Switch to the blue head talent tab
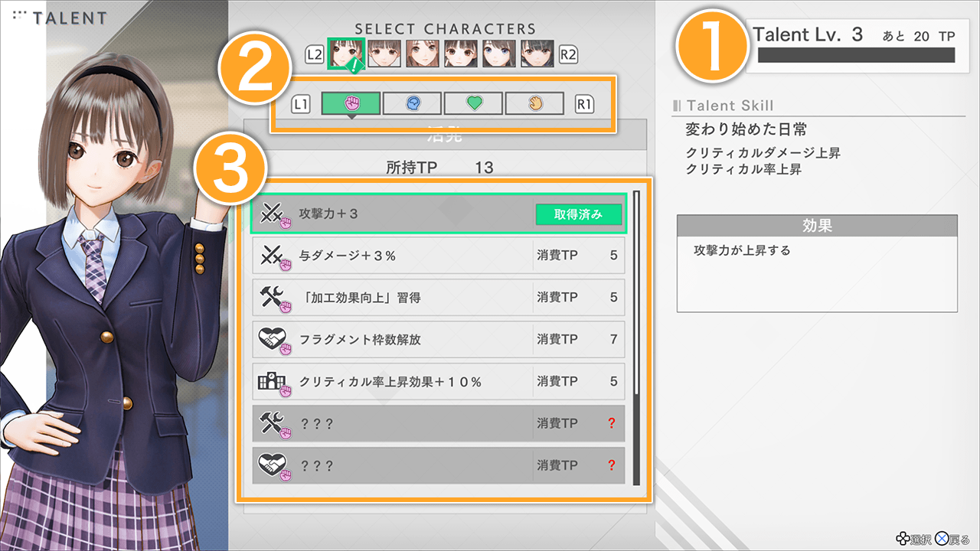 click(x=412, y=103)
